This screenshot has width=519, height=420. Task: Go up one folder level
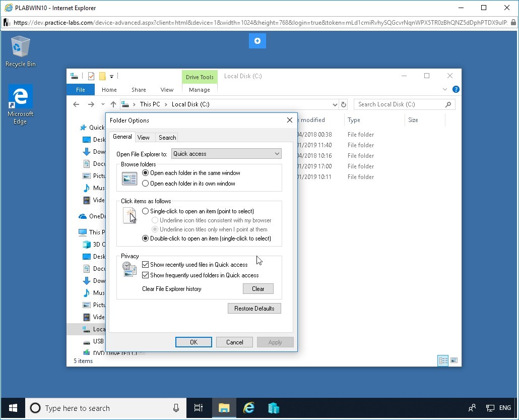coord(113,104)
